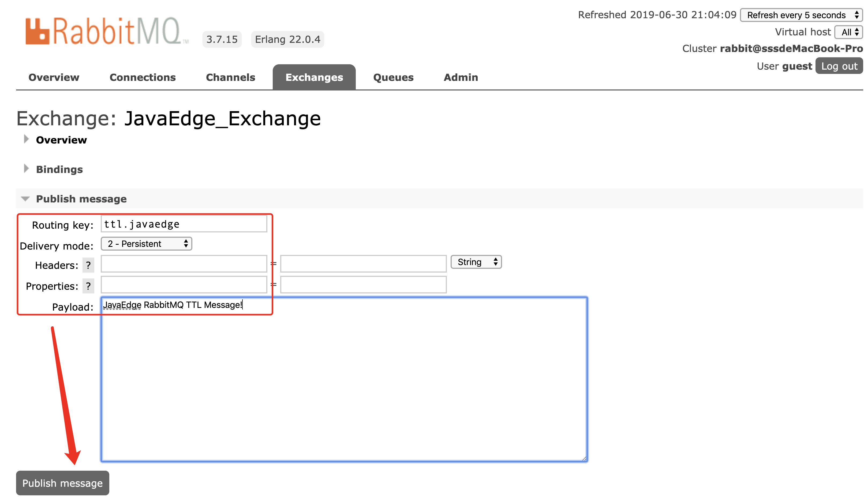This screenshot has height=498, width=868.
Task: Switch to the Connections tab
Action: pos(142,77)
